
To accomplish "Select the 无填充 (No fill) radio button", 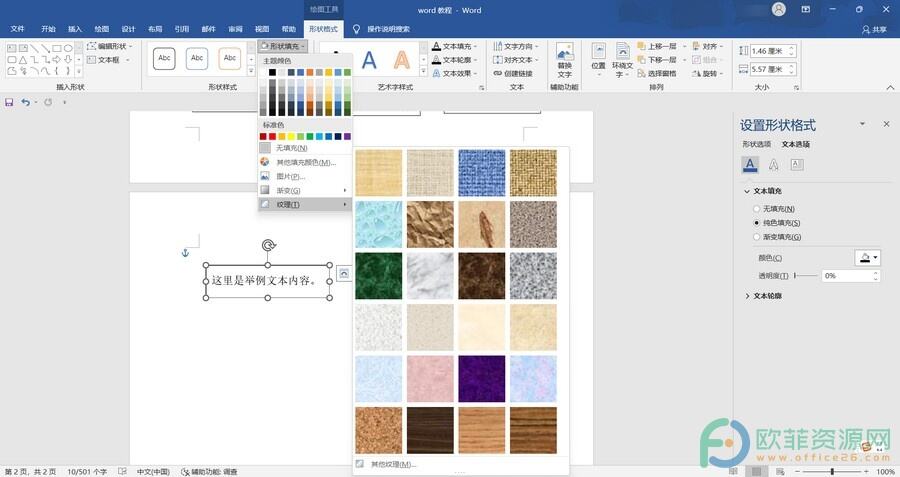I will 756,208.
